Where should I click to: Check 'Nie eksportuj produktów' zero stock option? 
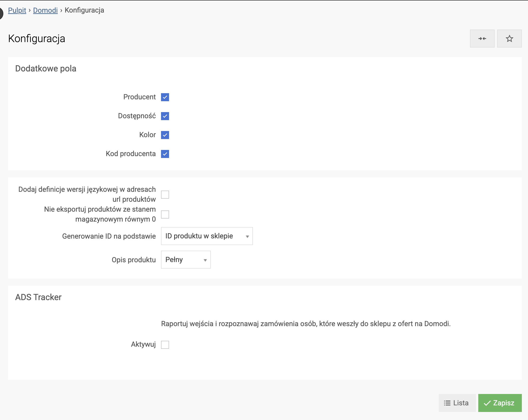(165, 214)
